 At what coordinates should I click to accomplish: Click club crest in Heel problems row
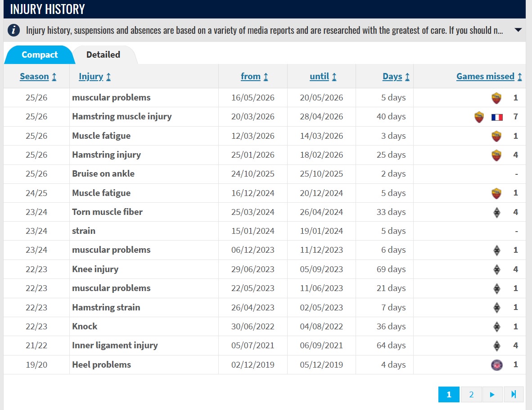[497, 365]
